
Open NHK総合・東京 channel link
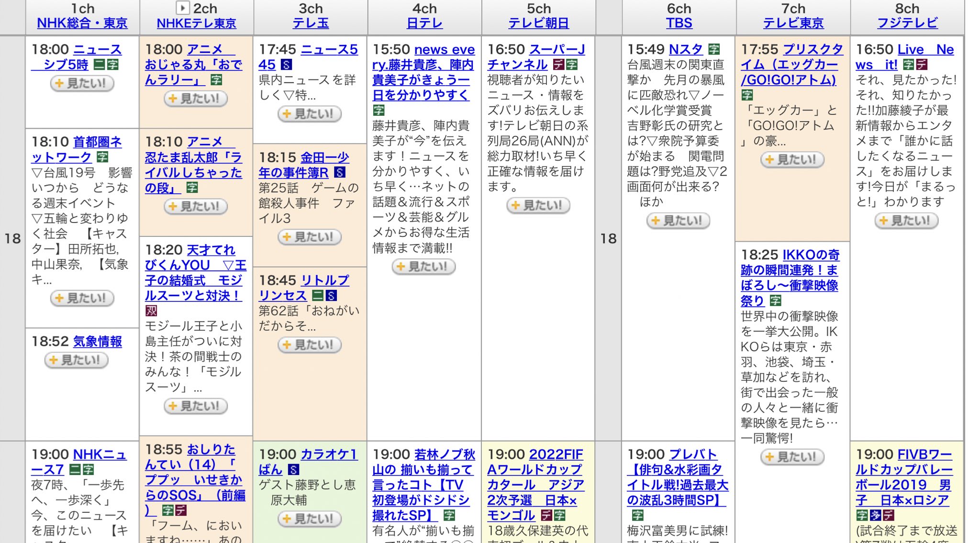(82, 23)
